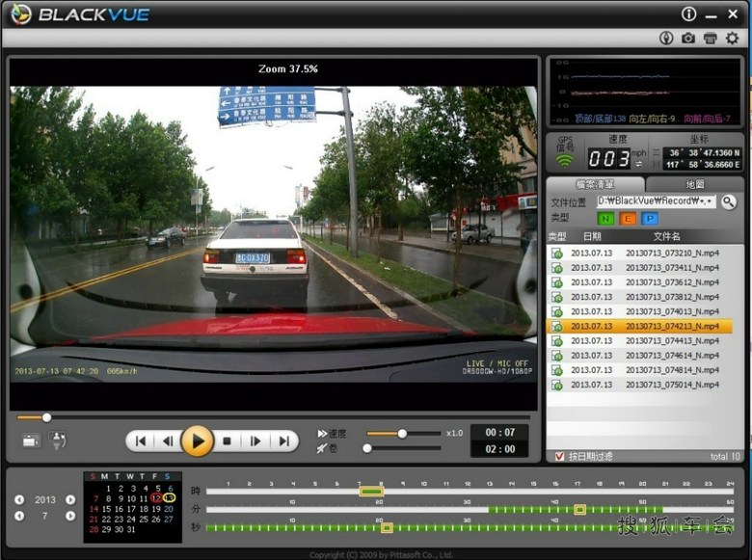Toggle the orange E event filter

tap(628, 219)
